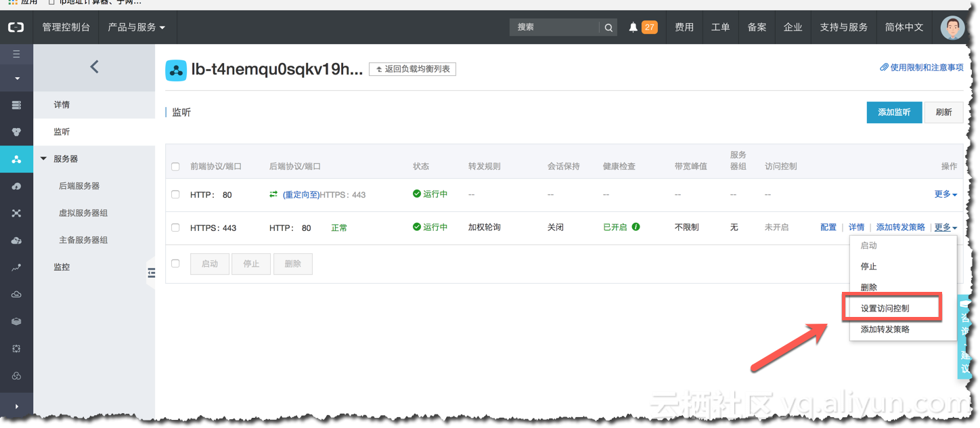Click the feedback tab on right edge
Viewport: 980px width, 428px height.
(965, 337)
